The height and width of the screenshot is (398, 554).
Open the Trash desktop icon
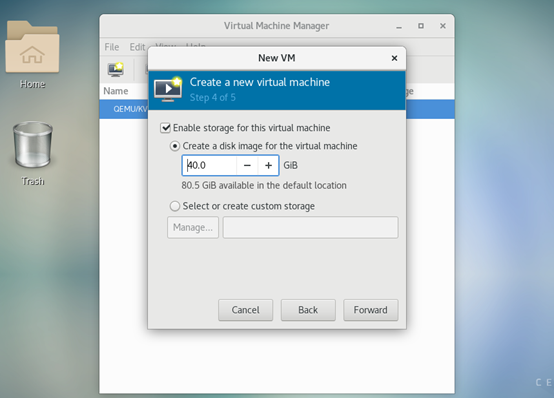[33, 153]
